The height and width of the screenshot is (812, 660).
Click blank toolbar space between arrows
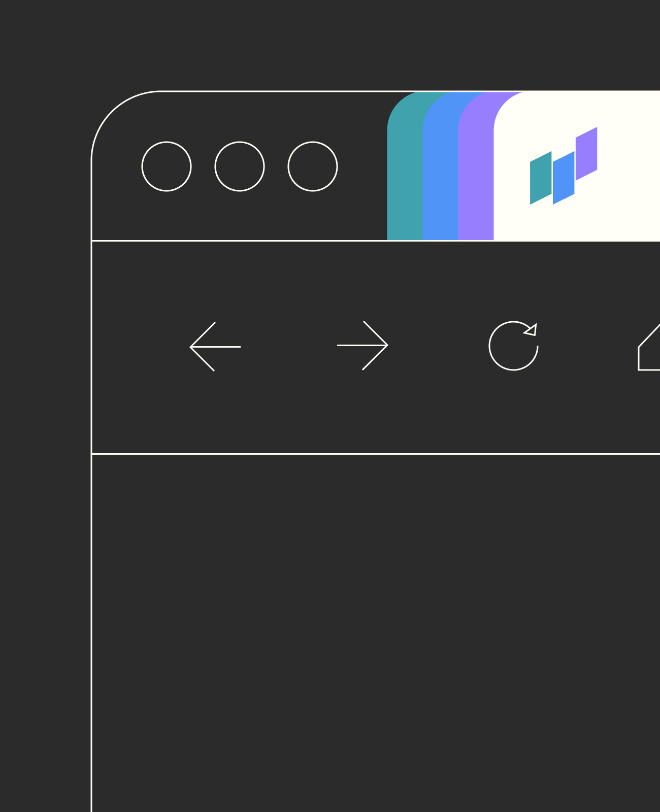289,347
